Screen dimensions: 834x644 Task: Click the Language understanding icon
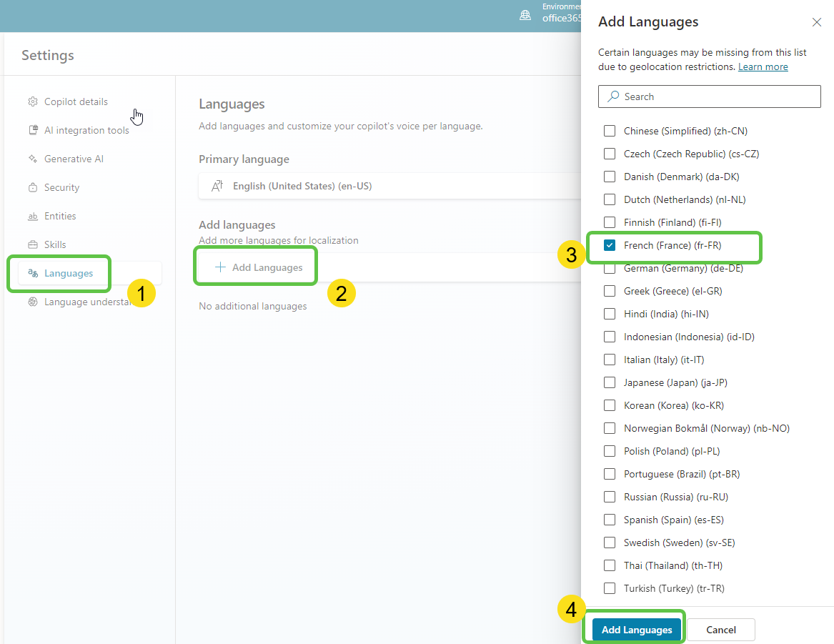click(32, 302)
